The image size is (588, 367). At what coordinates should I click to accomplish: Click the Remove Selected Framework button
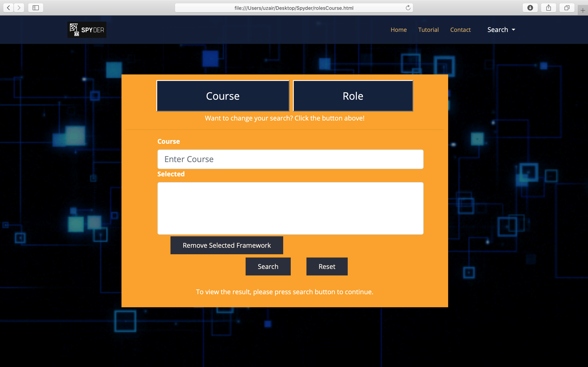pos(227,245)
